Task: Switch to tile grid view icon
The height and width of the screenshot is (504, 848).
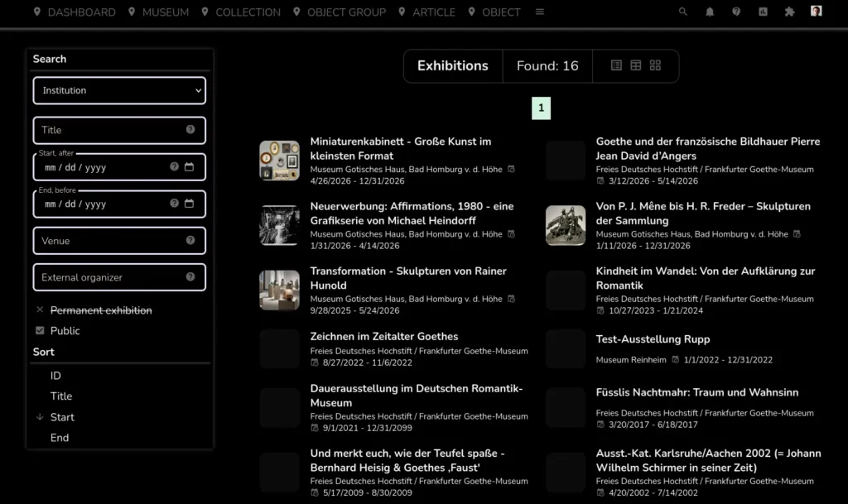Action: (655, 65)
